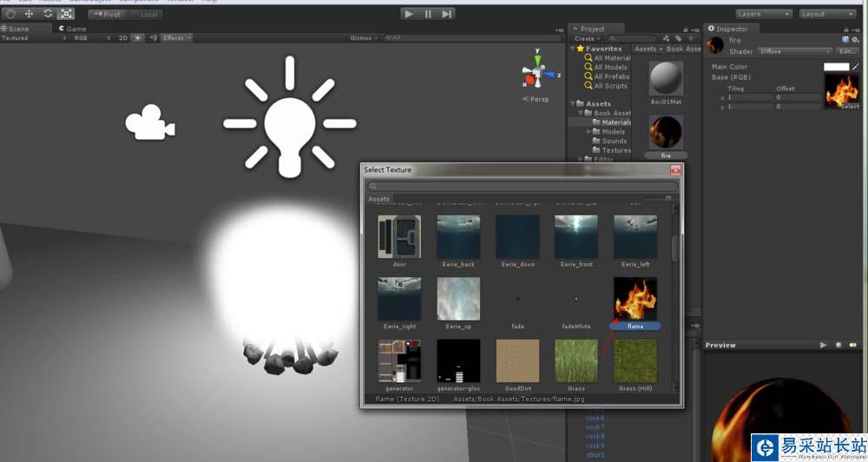Click the Step forward button
Screen dimensions: 868x462
(447, 14)
